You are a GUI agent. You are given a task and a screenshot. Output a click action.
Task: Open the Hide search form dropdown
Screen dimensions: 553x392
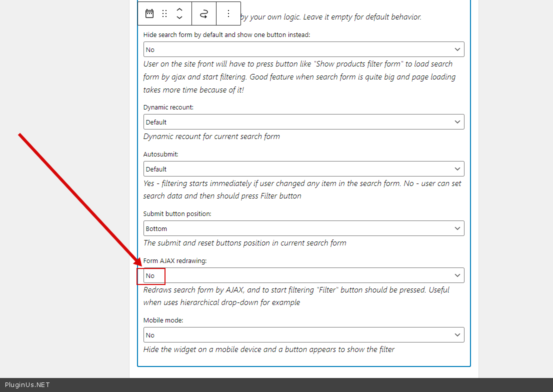pyautogui.click(x=303, y=49)
